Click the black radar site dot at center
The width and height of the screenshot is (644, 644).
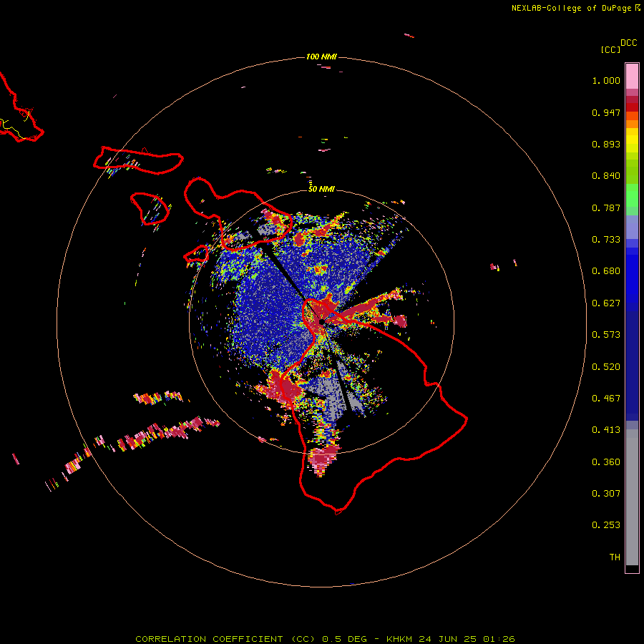tap(321, 321)
